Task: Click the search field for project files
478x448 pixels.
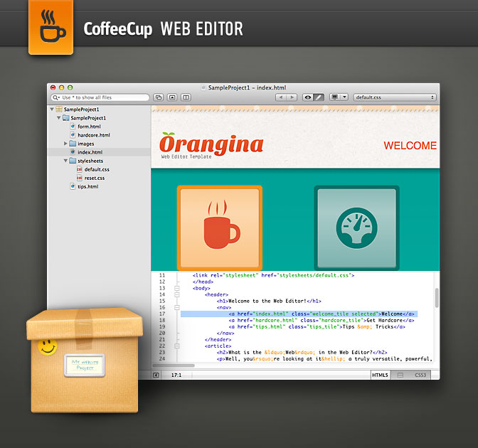Action: click(100, 97)
